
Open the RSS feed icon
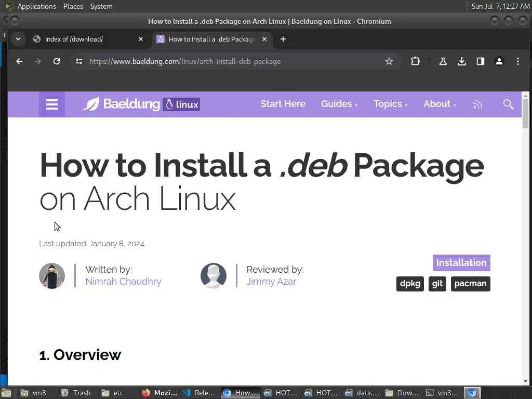pos(477,104)
